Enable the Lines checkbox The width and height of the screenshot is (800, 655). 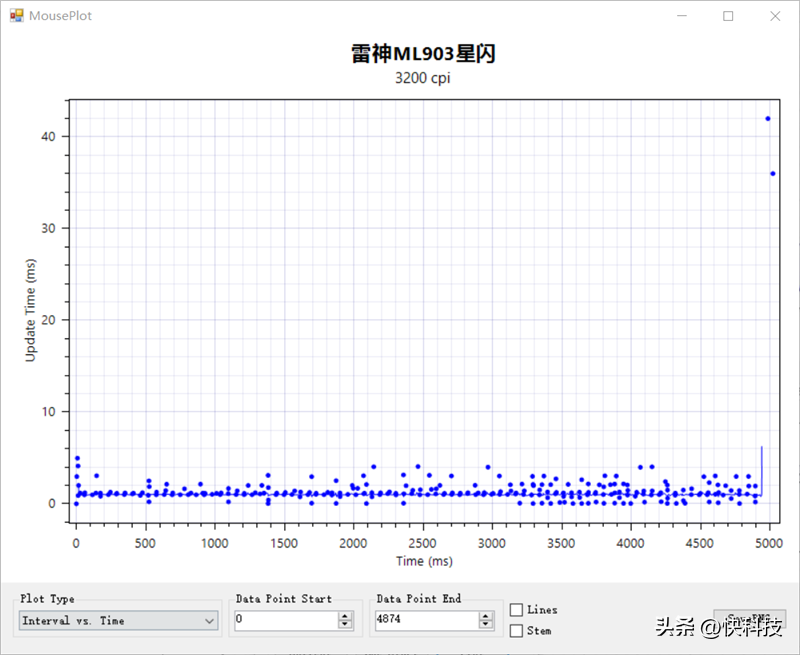[516, 610]
